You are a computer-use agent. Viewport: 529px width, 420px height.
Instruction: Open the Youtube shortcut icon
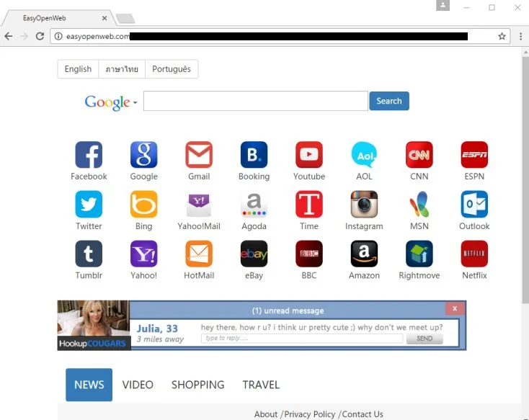click(x=309, y=155)
